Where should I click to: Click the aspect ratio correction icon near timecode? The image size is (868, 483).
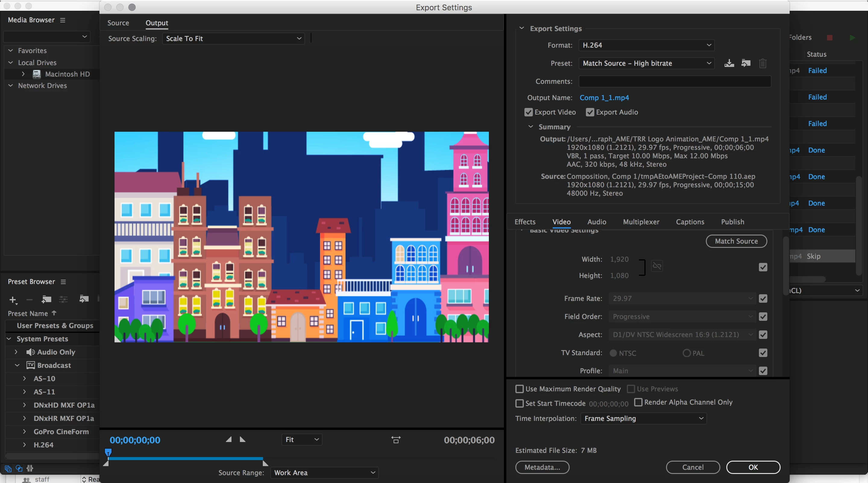pyautogui.click(x=396, y=440)
